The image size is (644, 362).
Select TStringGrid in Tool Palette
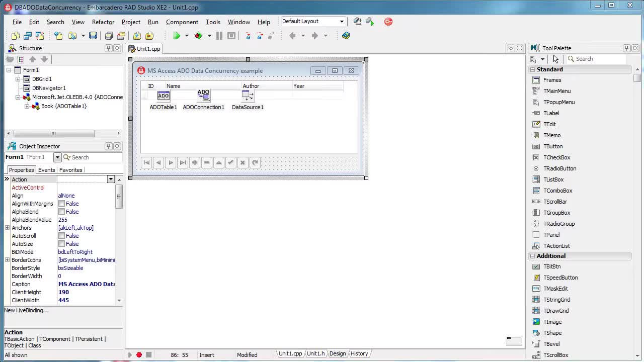(x=556, y=300)
